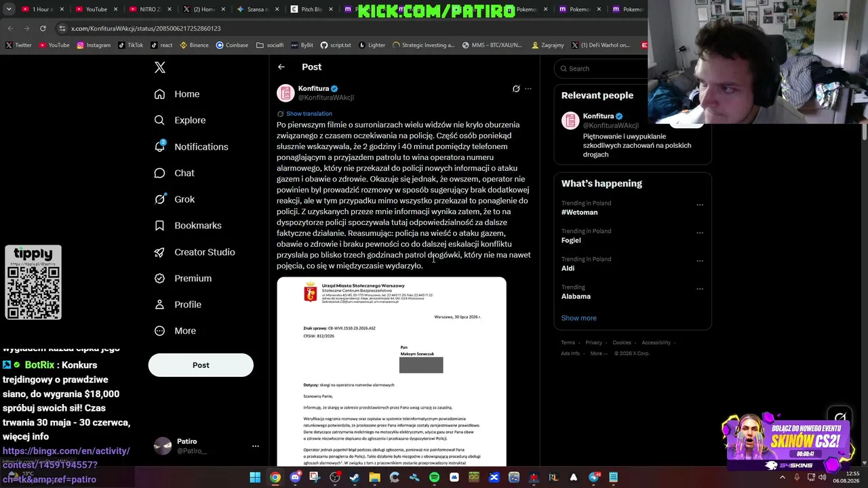
Task: Click the X logo in the sidebar
Action: pos(160,67)
